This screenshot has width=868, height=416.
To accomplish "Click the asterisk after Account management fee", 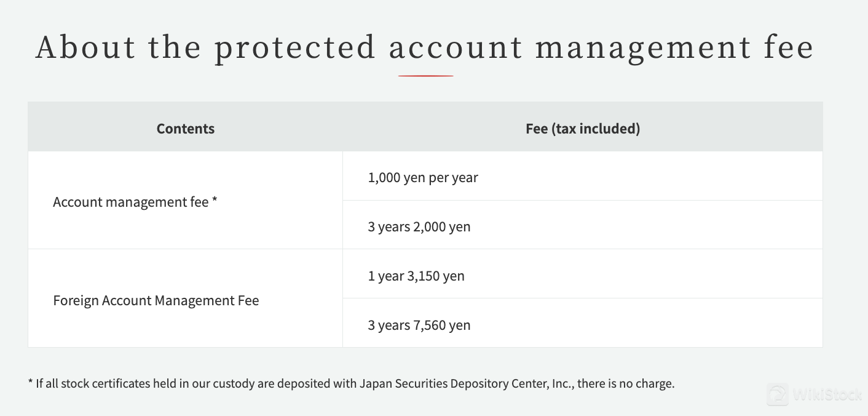I will point(215,201).
